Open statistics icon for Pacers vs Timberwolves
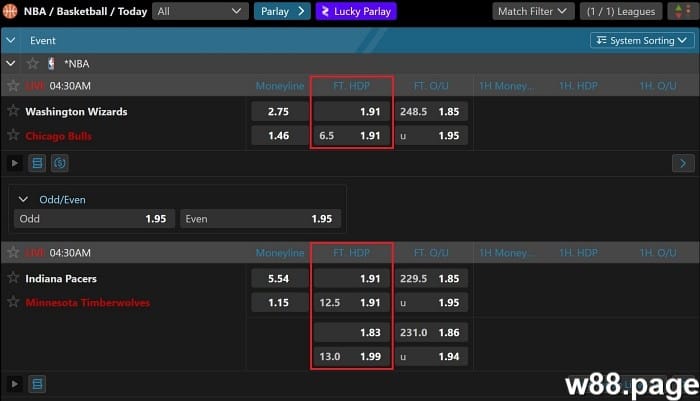 [37, 384]
